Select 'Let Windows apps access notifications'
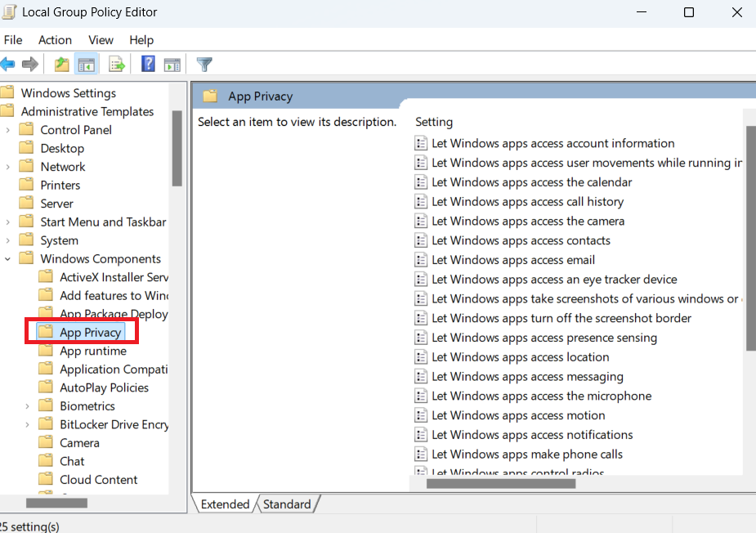 pyautogui.click(x=532, y=435)
